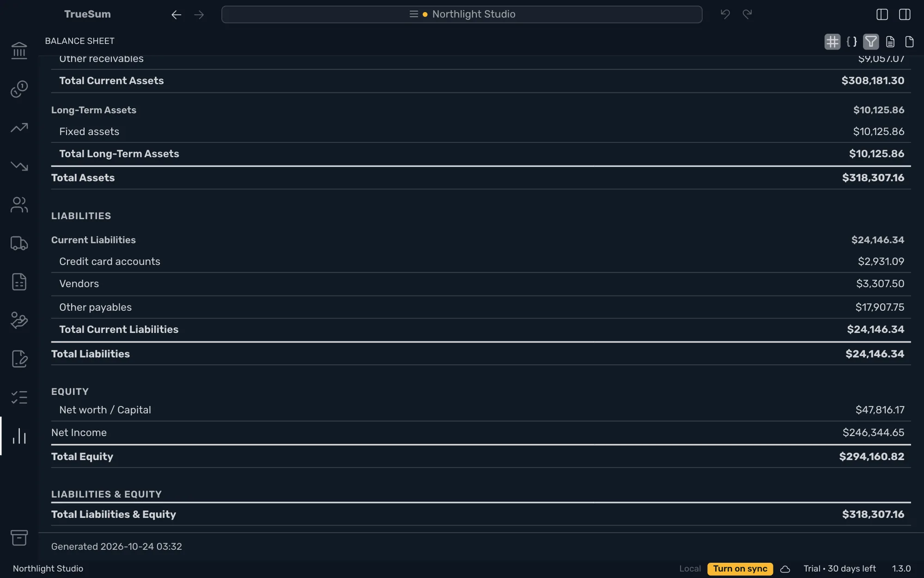Click the Total Equity amount $294,160.82

pos(871,456)
